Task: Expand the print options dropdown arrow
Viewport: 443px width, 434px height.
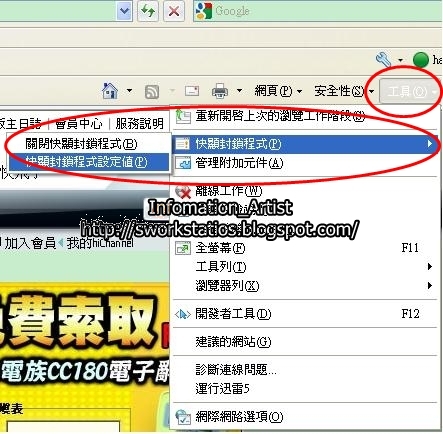Action: pos(239,90)
